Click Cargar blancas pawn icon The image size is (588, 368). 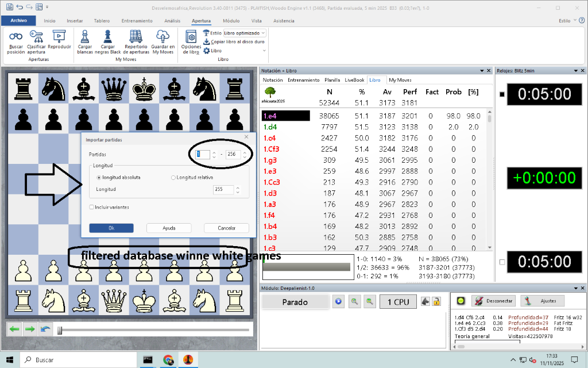85,38
